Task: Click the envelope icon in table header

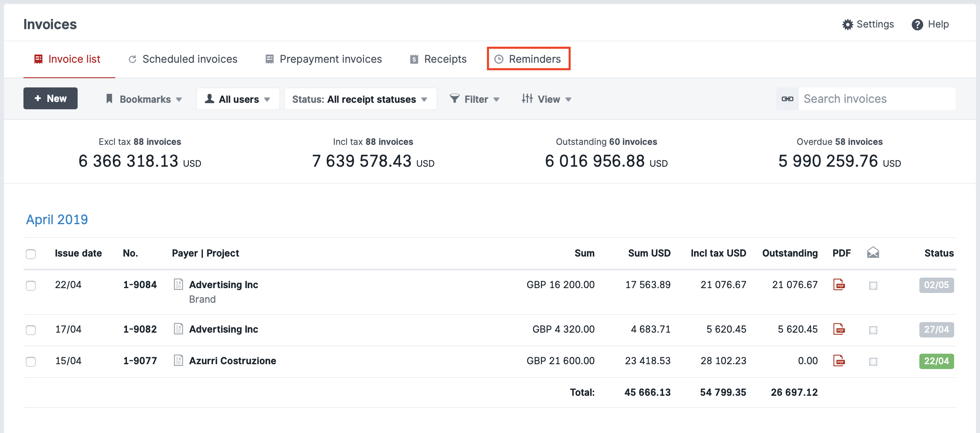Action: (873, 253)
